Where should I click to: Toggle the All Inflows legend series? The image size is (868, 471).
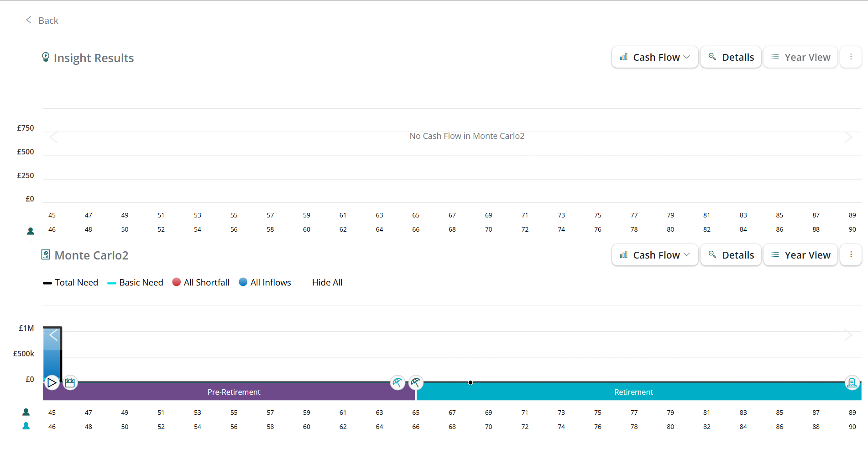click(x=265, y=283)
